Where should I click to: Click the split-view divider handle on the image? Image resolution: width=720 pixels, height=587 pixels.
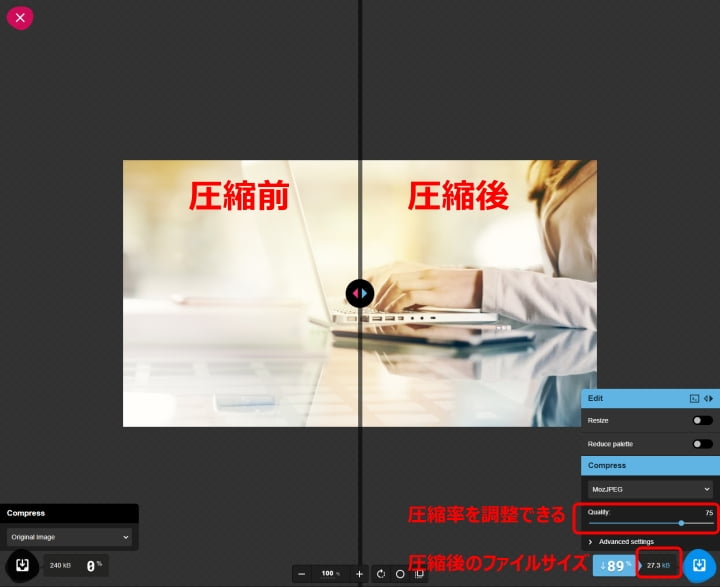click(x=359, y=293)
